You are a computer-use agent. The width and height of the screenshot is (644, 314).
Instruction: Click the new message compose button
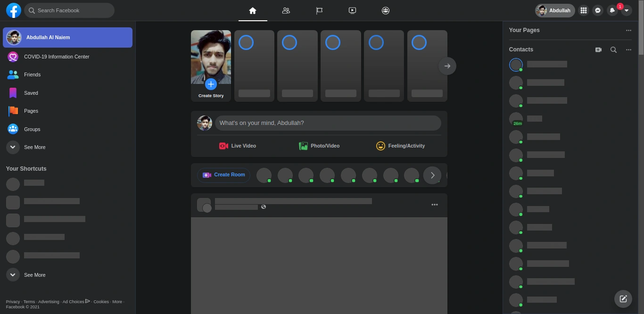(x=623, y=299)
